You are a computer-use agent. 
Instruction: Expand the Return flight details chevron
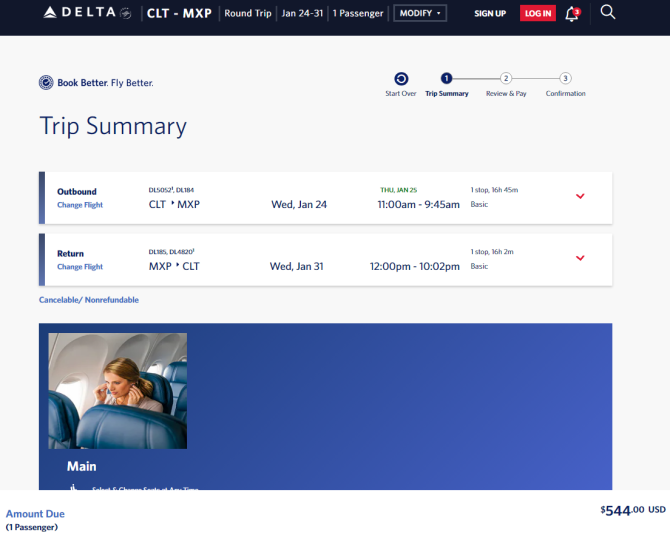[x=580, y=258]
